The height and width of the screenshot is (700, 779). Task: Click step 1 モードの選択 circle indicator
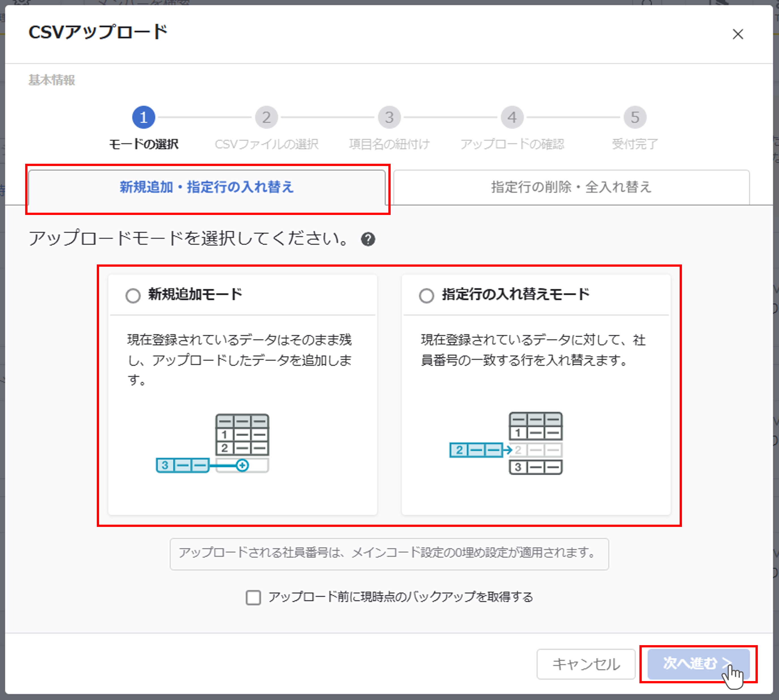click(x=144, y=117)
